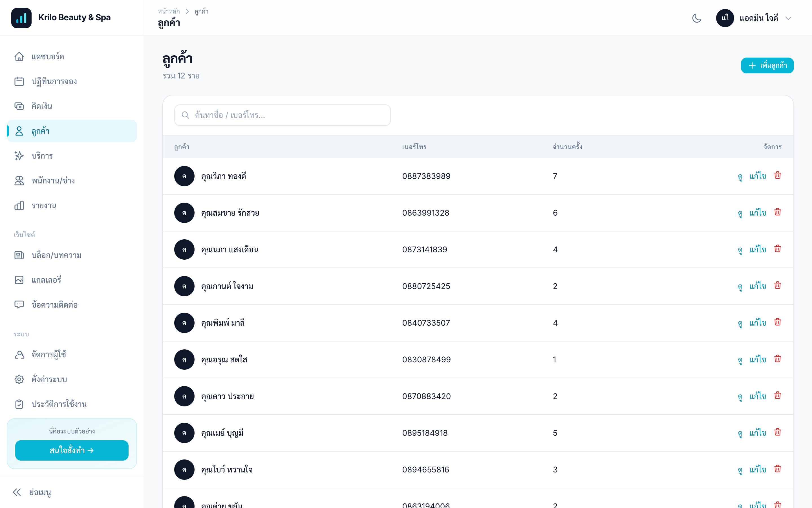Click ดู for คุณพิมพ์ มาลี

[740, 323]
